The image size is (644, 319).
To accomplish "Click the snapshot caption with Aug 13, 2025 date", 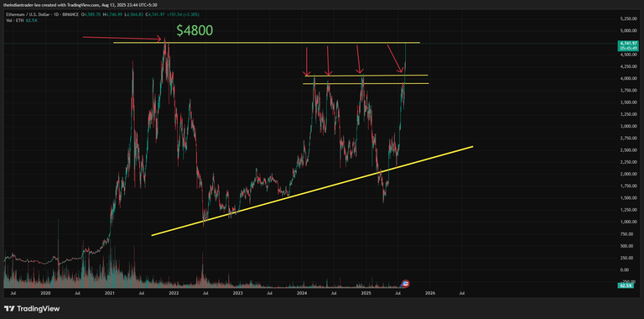I will tap(80, 5).
